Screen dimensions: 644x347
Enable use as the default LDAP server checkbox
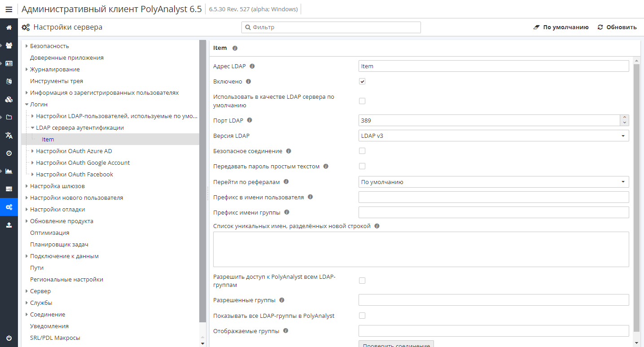click(362, 101)
